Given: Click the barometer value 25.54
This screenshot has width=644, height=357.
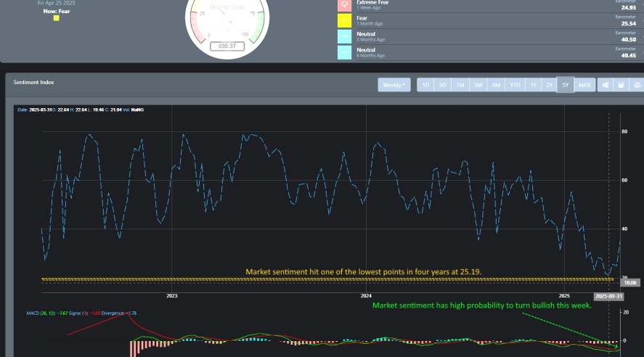Looking at the screenshot, I should coord(629,23).
